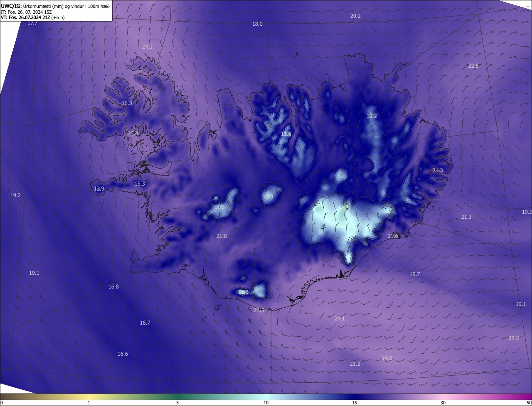Viewport: 532px width, 406px height.
Task: Click the map value 19.7
Action: click(415, 274)
